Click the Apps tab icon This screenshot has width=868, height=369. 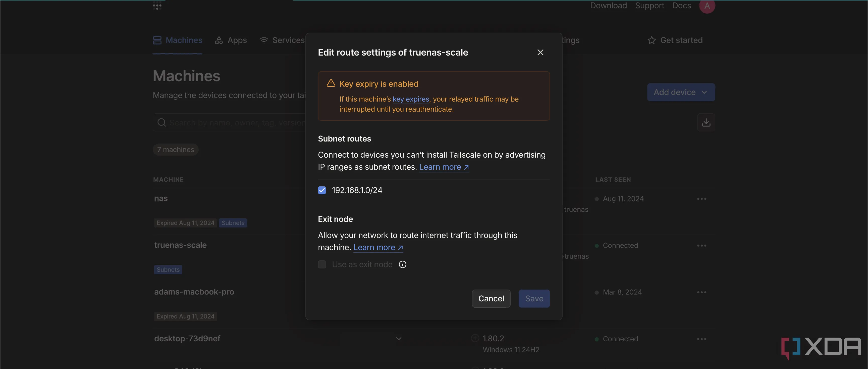(x=219, y=40)
